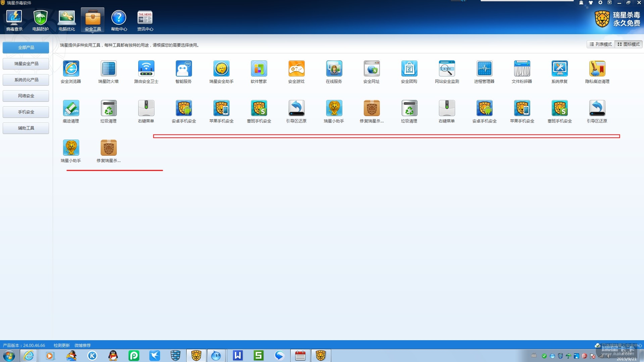This screenshot has width=644, height=362.
Task: Switch to 列表模式 list view
Action: click(601, 44)
